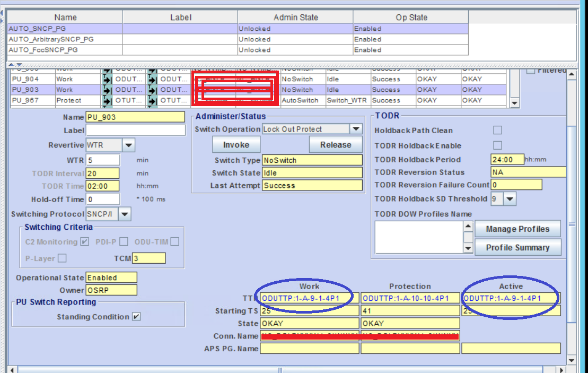This screenshot has width=588, height=373.
Task: Click the TCM field
Action: pos(149,258)
